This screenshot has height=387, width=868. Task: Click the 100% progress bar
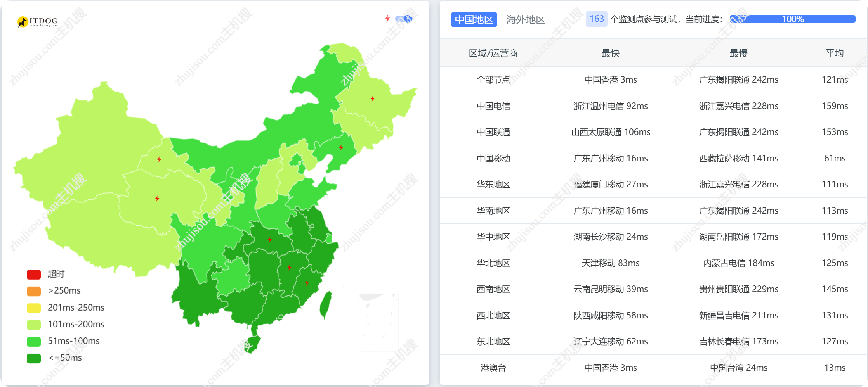tap(792, 19)
